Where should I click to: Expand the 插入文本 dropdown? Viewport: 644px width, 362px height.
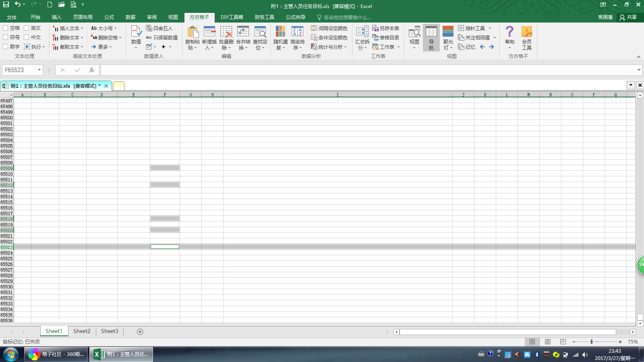tap(82, 29)
